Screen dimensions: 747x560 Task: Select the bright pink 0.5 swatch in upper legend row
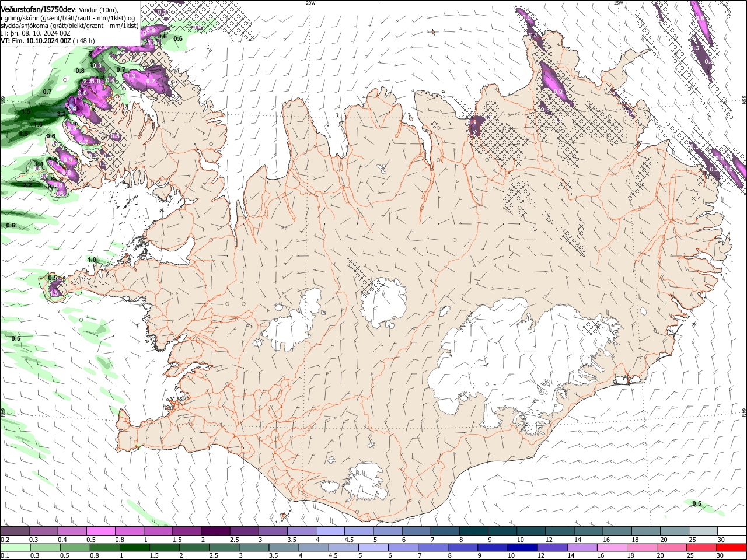pos(100,531)
